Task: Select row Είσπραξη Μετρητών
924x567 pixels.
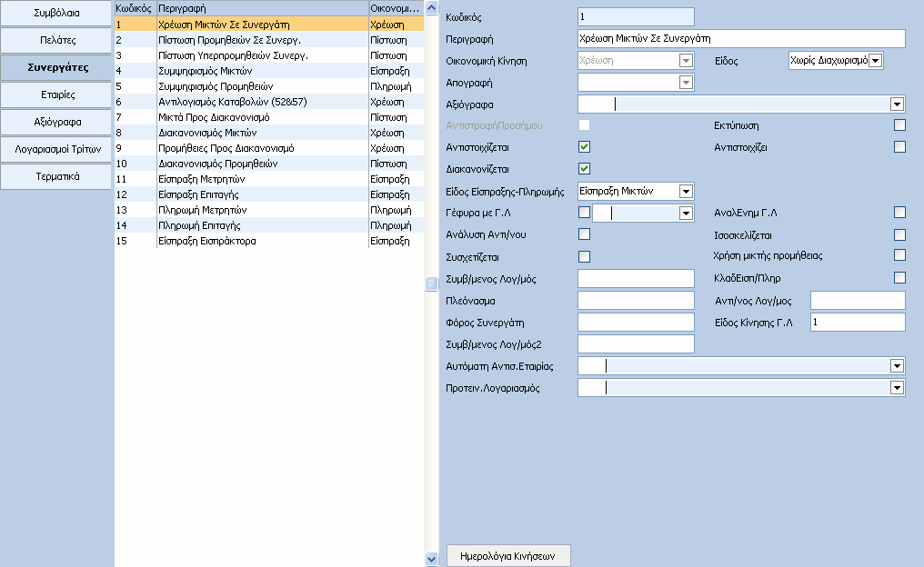Action: (268, 179)
